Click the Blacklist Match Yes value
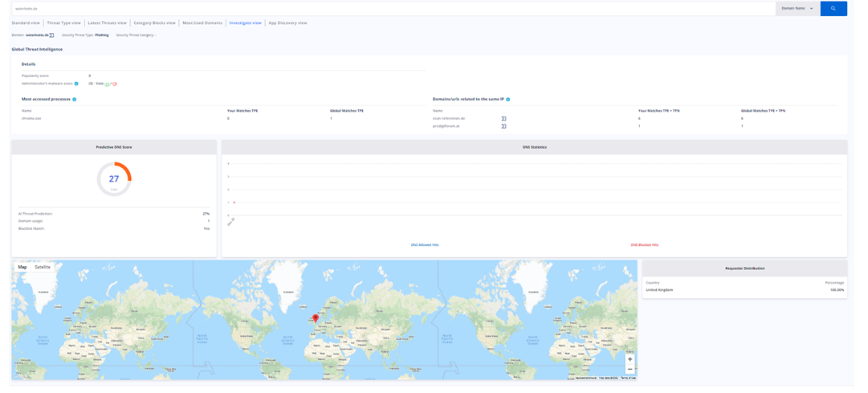 pyautogui.click(x=206, y=228)
